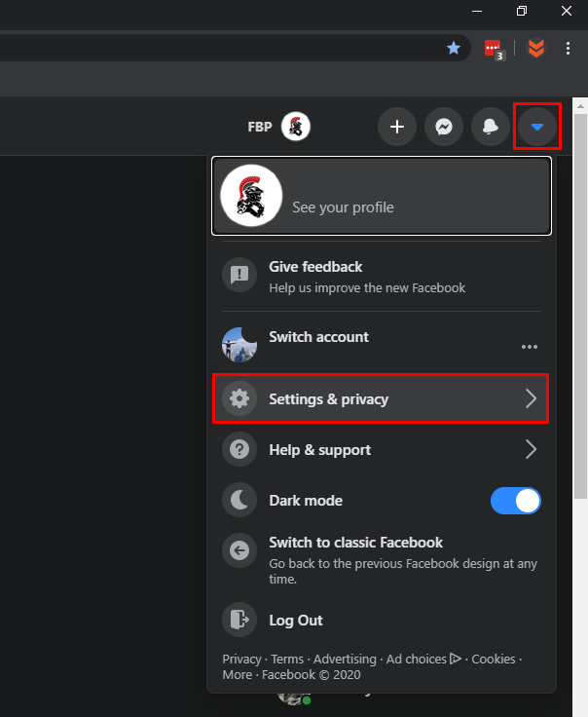Click the feedback exclamation icon

point(239,275)
